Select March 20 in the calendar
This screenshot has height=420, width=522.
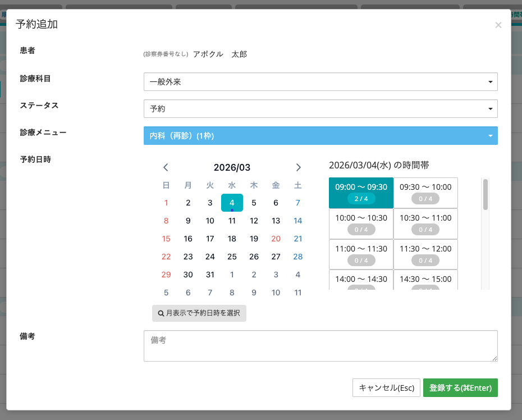point(276,239)
